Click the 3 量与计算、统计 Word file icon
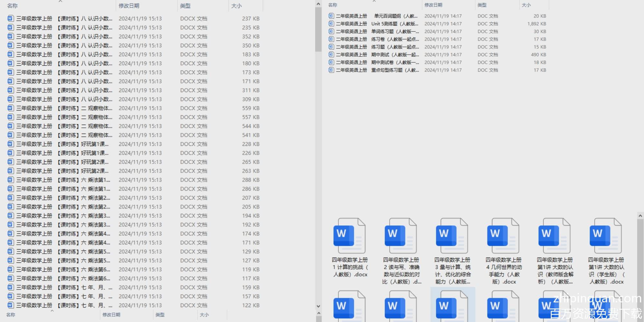The width and height of the screenshot is (644, 322). pos(452,236)
